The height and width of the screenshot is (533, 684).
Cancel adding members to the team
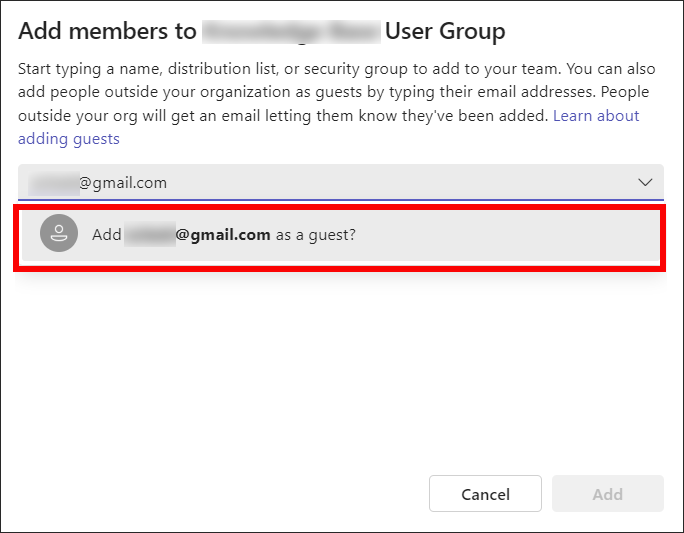[x=485, y=494]
